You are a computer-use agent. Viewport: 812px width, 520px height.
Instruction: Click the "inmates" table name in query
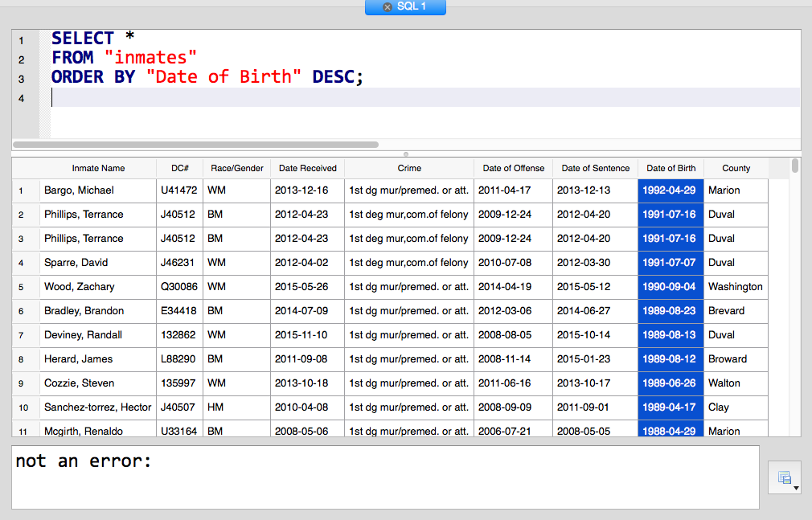[x=150, y=58]
